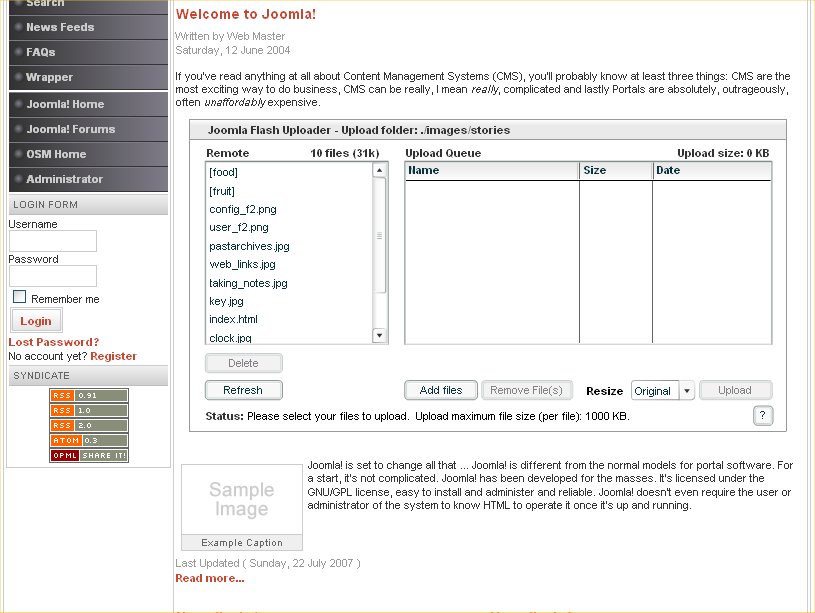Screen dimensions: 815x613
Task: Open the Resize dropdown arrow
Action: click(x=687, y=390)
